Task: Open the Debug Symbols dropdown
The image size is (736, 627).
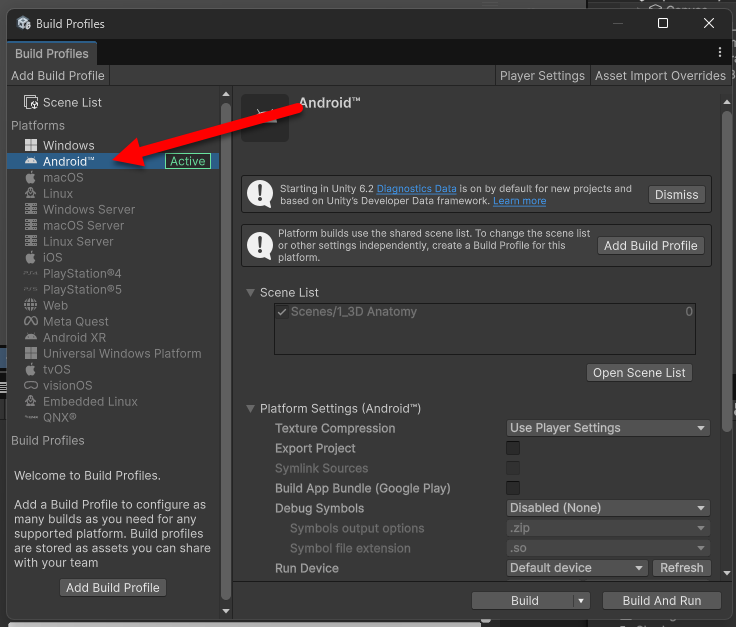Action: coord(608,508)
